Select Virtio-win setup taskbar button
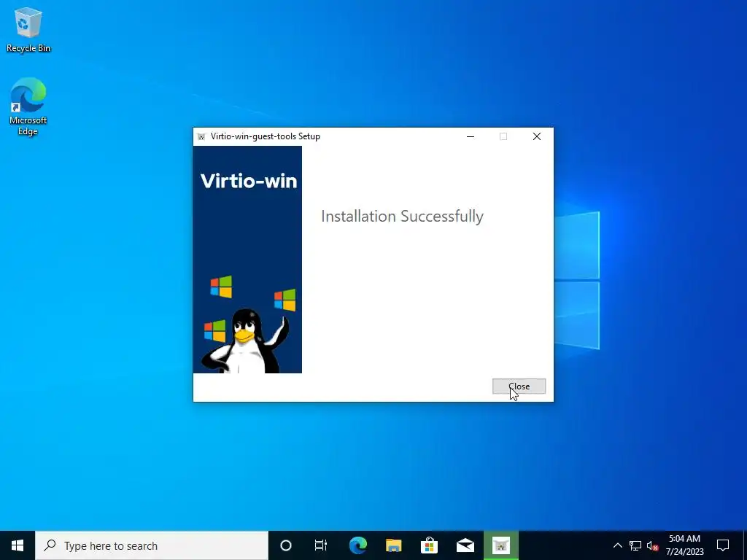Viewport: 747px width, 560px height. 500,545
